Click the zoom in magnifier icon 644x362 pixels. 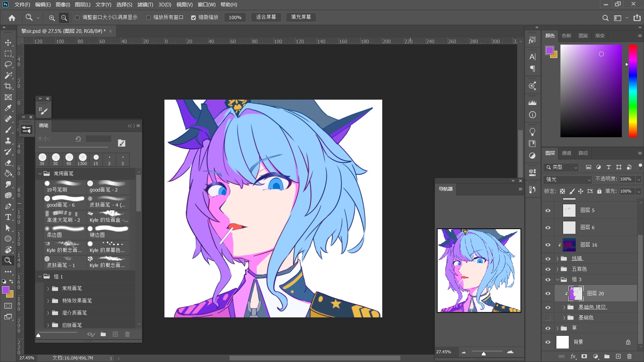pyautogui.click(x=52, y=18)
